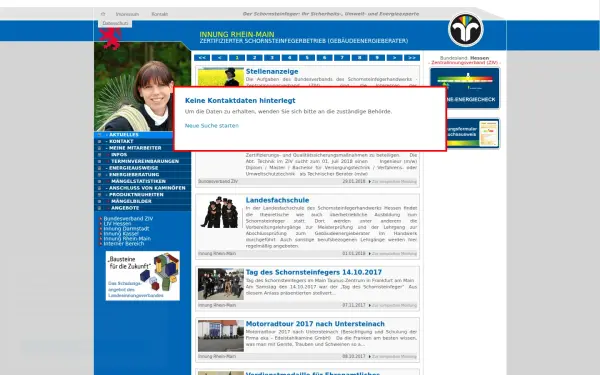Click the home icon in top bar
The image size is (600, 375).
coord(103,14)
